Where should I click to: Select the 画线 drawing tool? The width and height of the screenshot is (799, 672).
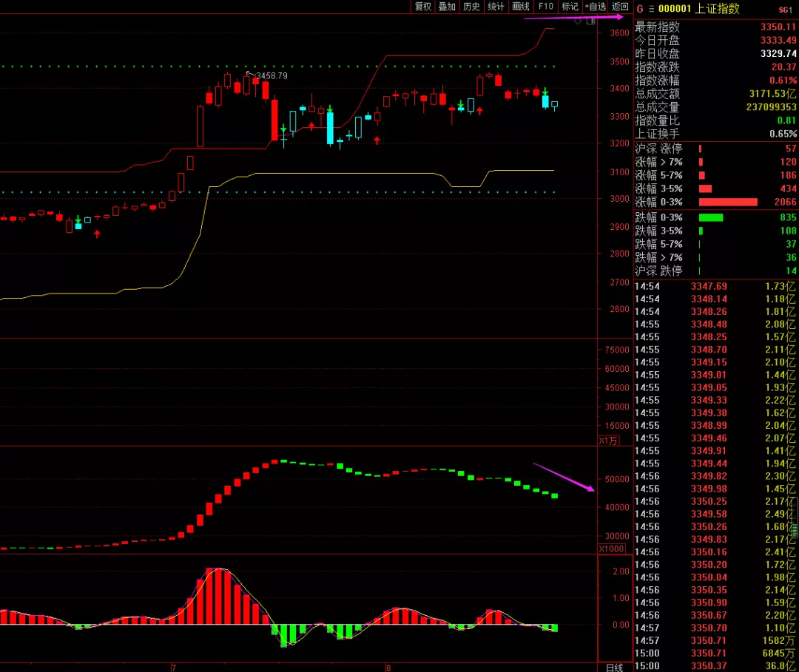point(521,7)
